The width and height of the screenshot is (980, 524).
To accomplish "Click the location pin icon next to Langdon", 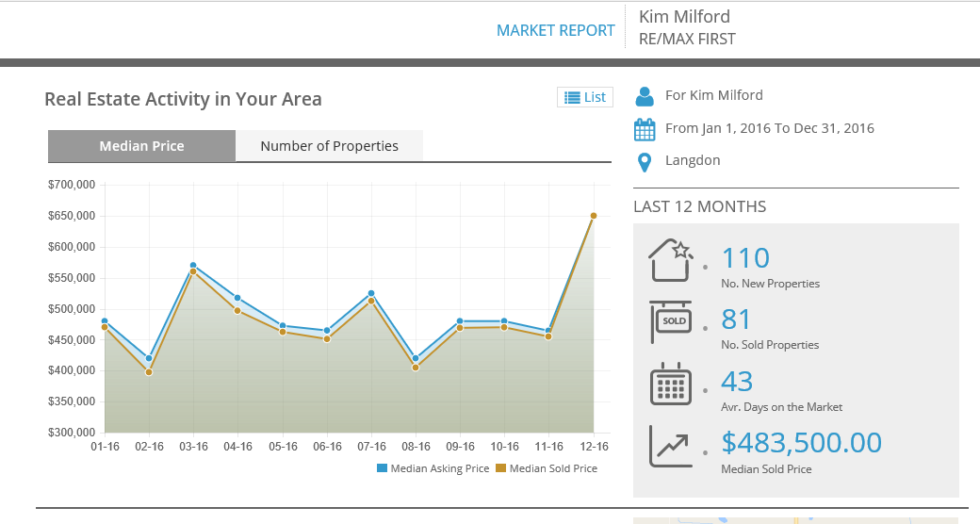I will coord(645,162).
